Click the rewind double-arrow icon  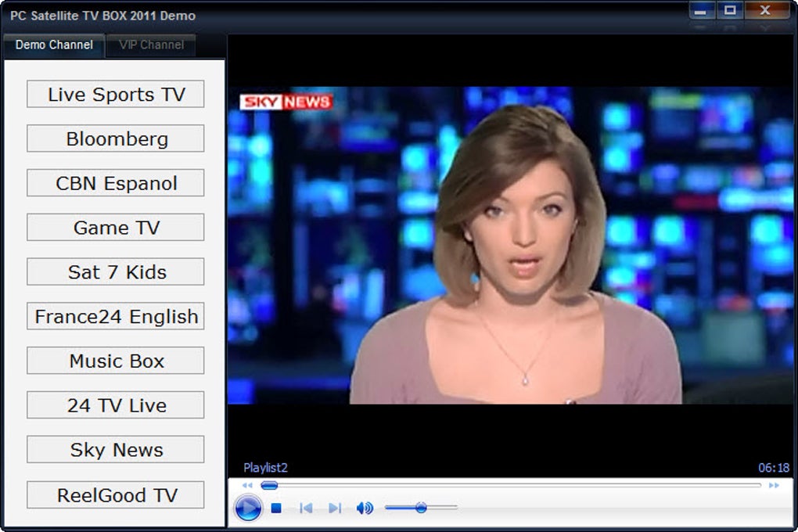[x=247, y=485]
